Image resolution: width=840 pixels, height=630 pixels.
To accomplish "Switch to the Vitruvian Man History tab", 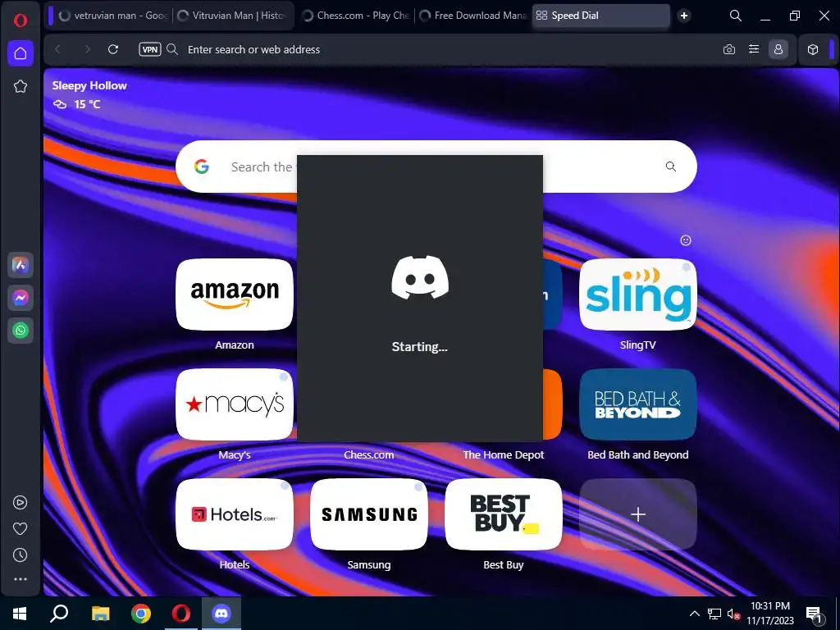I will tap(232, 16).
